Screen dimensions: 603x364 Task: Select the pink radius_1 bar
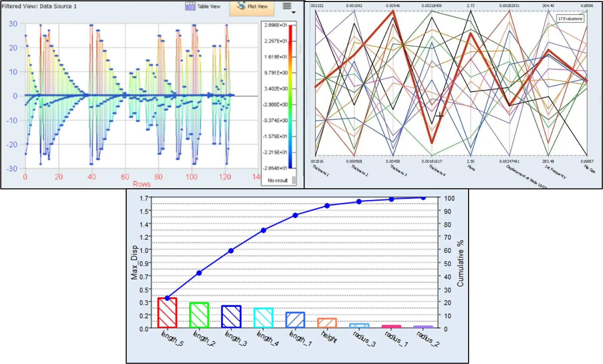click(391, 326)
